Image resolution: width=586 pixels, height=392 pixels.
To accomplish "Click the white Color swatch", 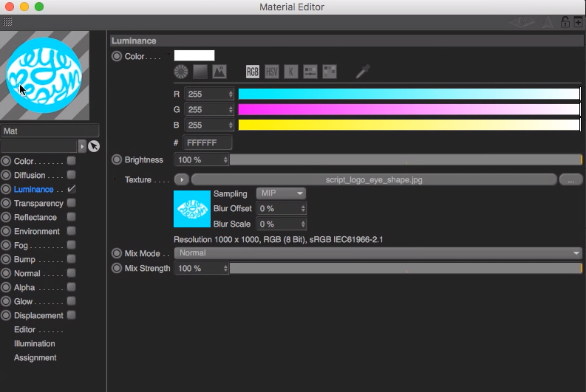I will click(x=194, y=55).
